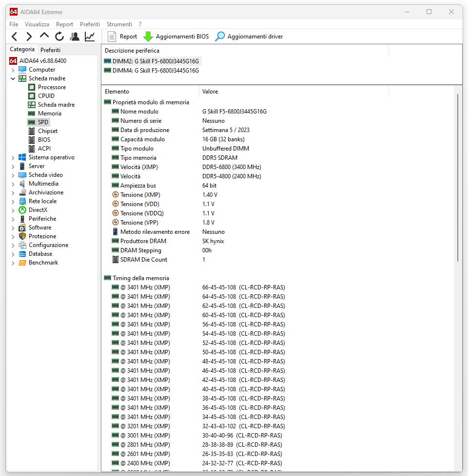Click the Elemento column header
Image resolution: width=468 pixels, height=476 pixels.
point(150,92)
